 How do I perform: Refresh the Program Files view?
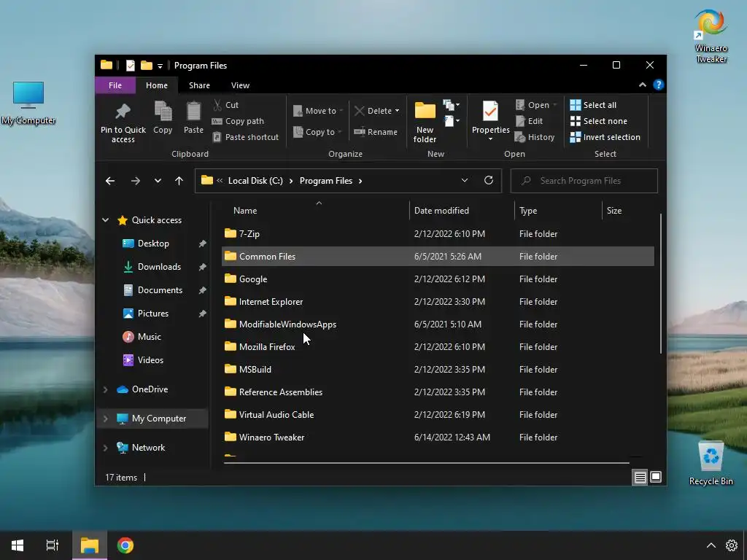click(488, 181)
